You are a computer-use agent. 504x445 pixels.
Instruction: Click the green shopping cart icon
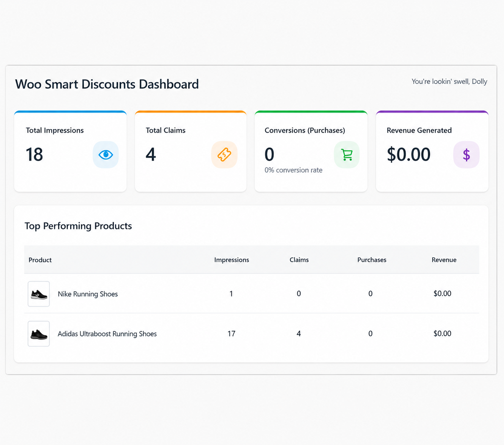[x=347, y=155]
